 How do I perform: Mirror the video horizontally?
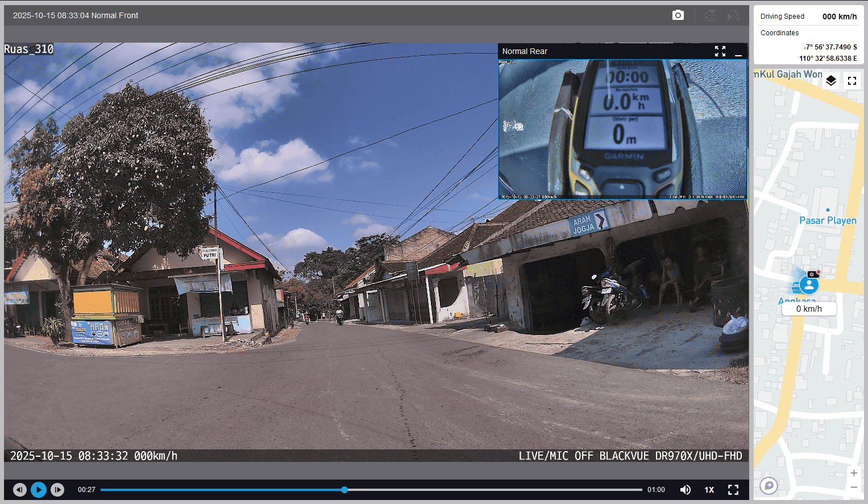[733, 15]
